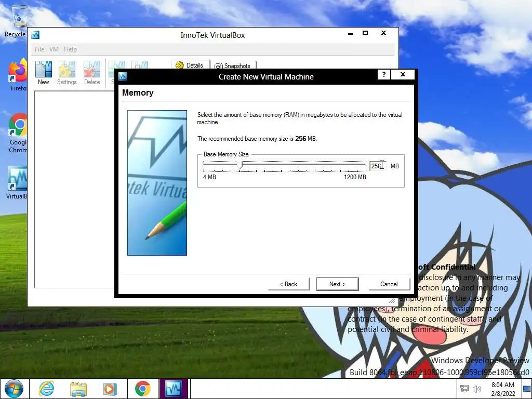Click the 'Base Memory Size' group label
The image size is (532, 399).
(x=226, y=154)
